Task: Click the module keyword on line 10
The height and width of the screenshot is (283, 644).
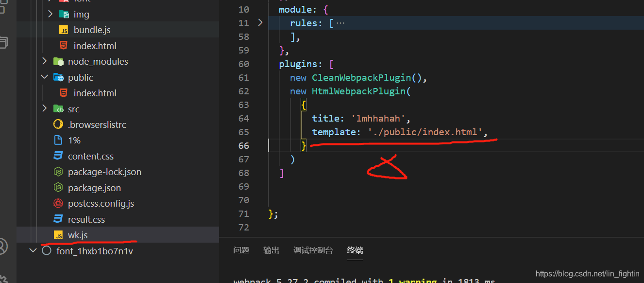Action: pos(296,9)
